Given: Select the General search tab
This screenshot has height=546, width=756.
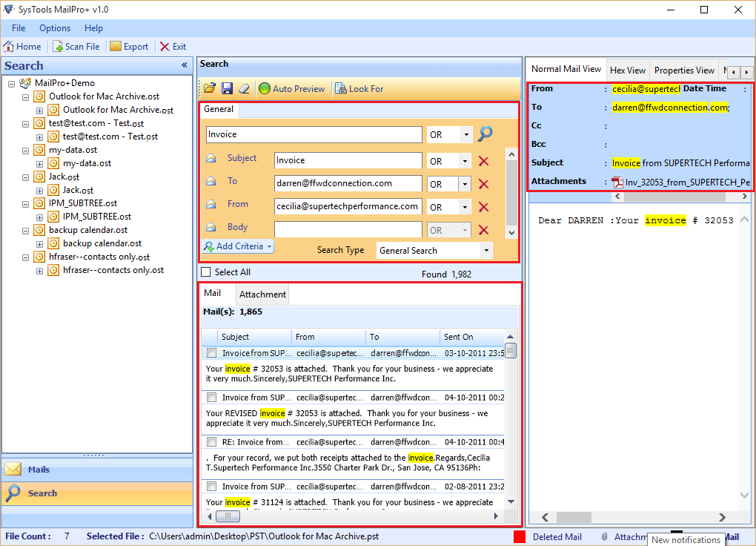Looking at the screenshot, I should click(x=219, y=109).
